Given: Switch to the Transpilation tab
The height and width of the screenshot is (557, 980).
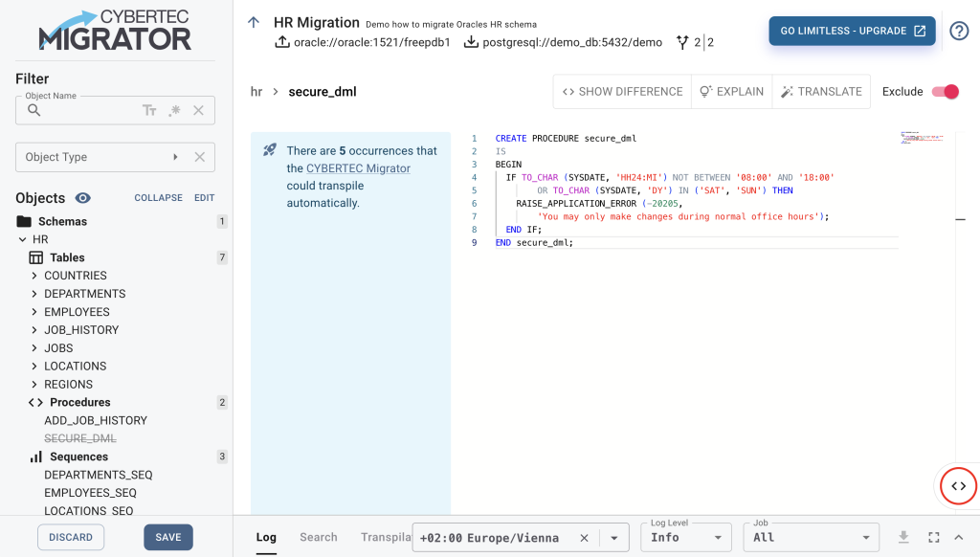Looking at the screenshot, I should click(x=386, y=537).
